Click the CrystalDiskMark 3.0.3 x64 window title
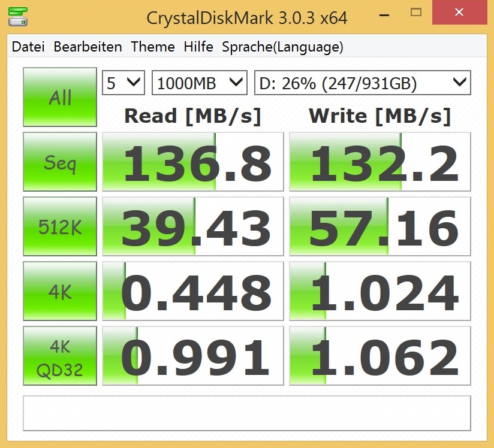Screen dimensions: 494x448 pyautogui.click(x=246, y=17)
